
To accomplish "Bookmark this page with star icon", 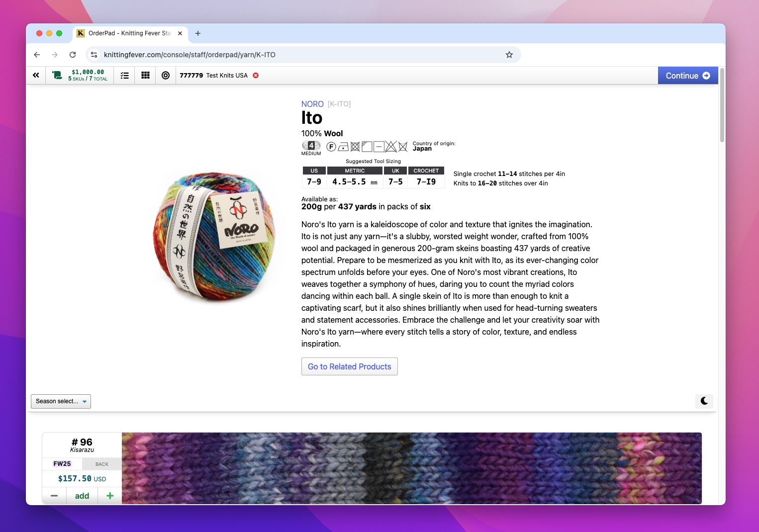I will point(509,55).
